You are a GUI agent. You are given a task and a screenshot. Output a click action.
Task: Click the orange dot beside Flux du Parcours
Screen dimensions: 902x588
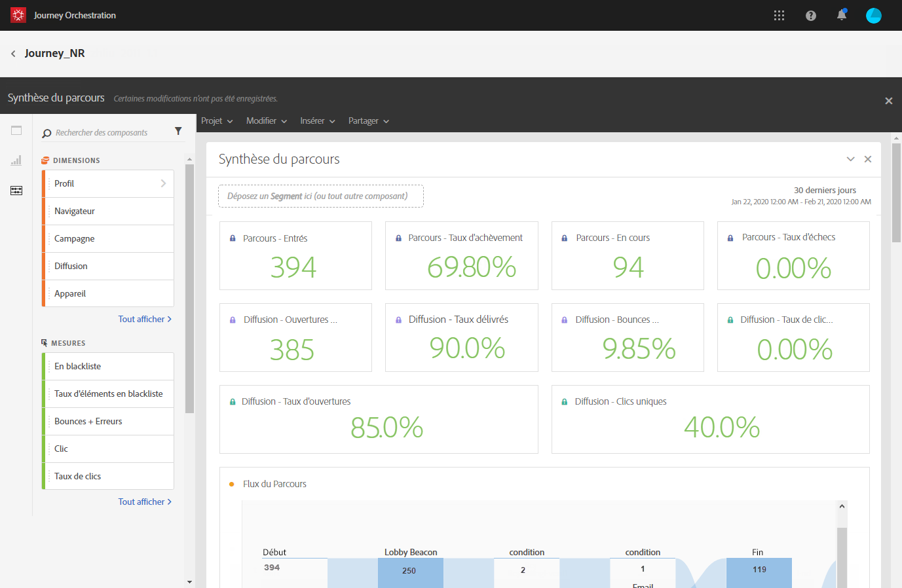point(232,485)
